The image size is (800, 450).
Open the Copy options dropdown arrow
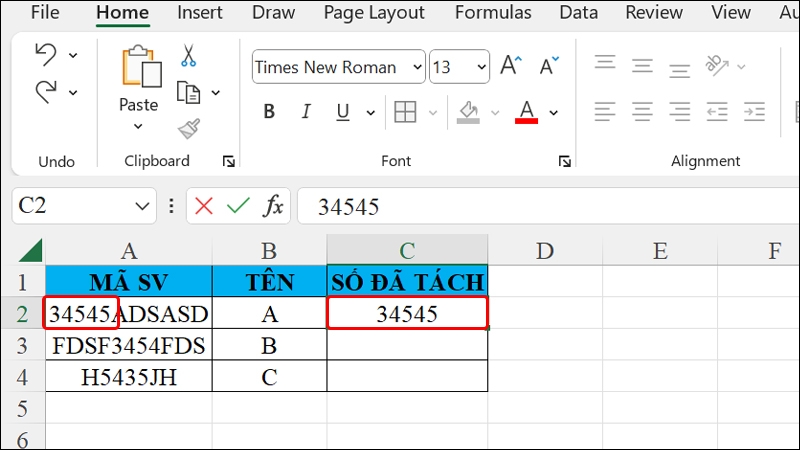coord(216,93)
